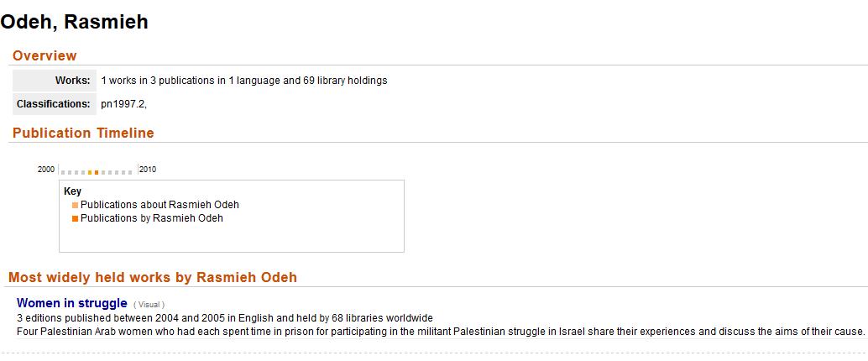Select the dark orange timeline marker
Viewport: 868px width, 361px height.
pos(97,172)
